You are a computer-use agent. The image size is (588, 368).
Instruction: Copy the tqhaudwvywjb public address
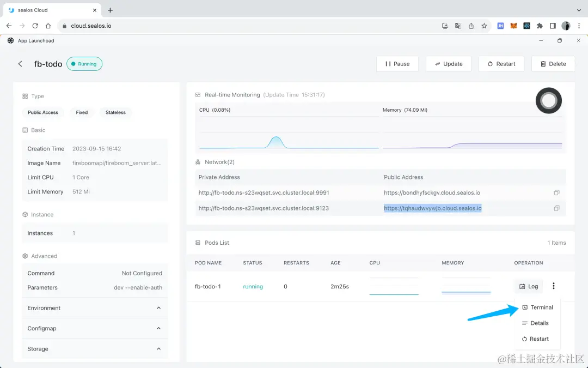click(556, 208)
